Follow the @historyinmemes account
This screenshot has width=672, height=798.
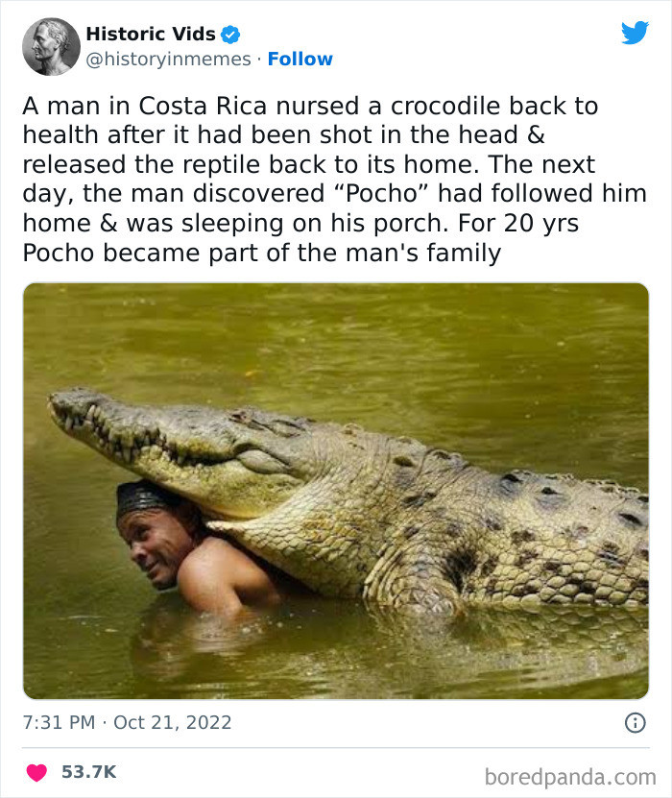pos(300,60)
